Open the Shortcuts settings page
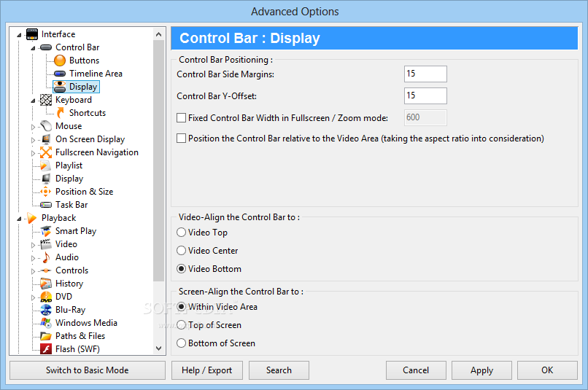The image size is (588, 390). coord(88,113)
